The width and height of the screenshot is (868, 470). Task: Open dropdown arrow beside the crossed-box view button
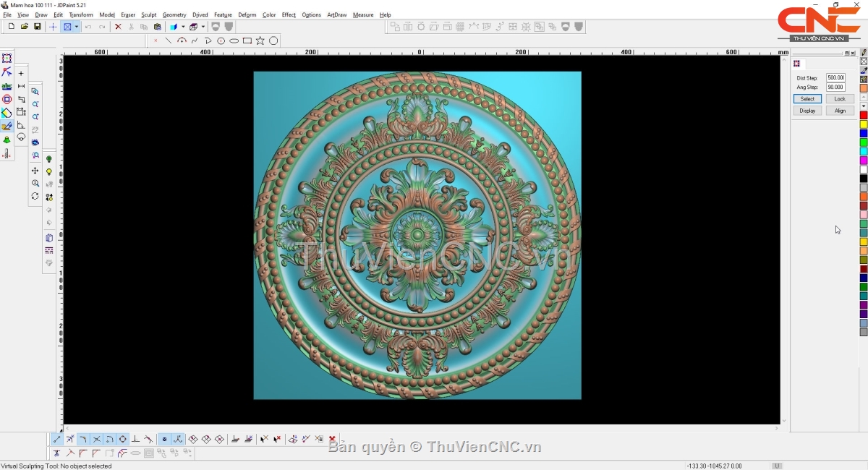[x=76, y=27]
